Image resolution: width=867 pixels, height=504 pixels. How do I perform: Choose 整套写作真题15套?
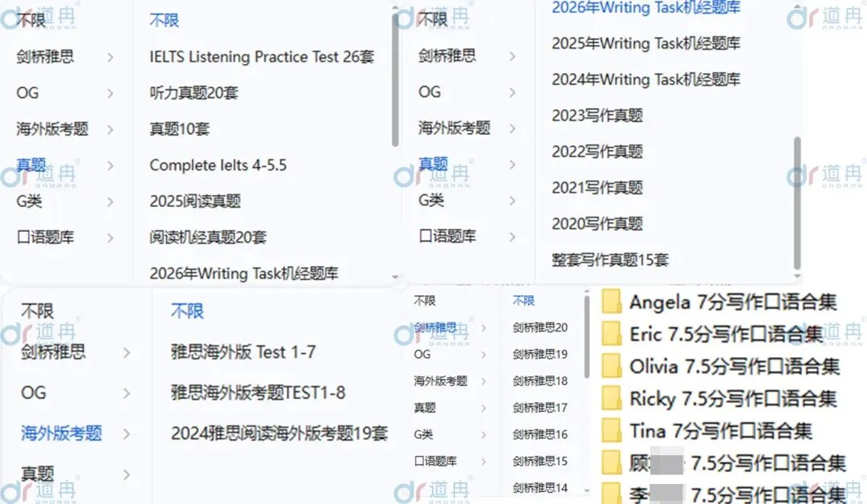click(610, 260)
